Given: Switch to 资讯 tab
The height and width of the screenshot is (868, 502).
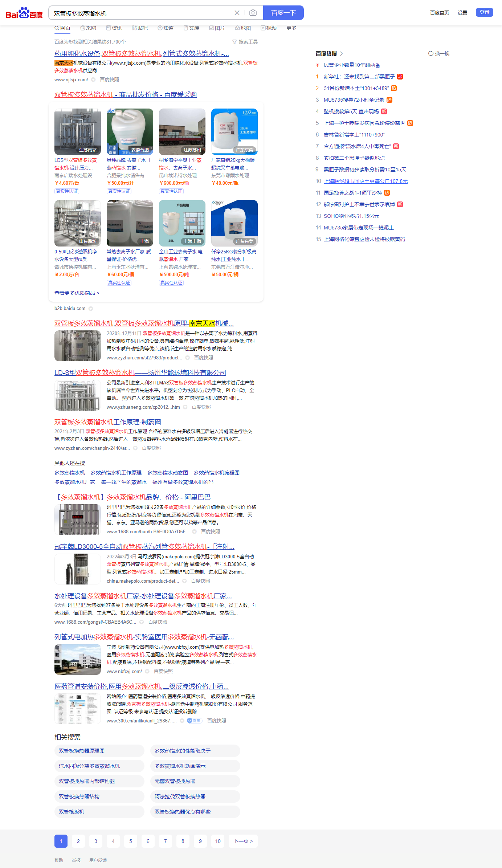Looking at the screenshot, I should [x=114, y=28].
